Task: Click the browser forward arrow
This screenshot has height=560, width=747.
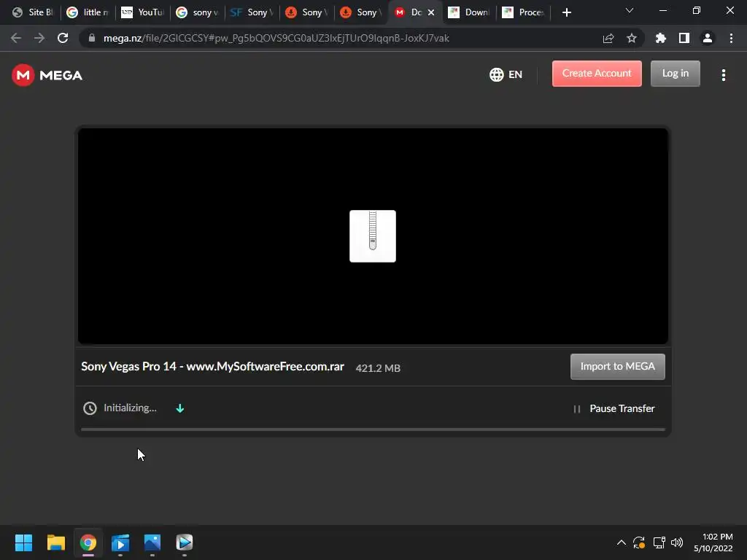Action: [x=39, y=38]
